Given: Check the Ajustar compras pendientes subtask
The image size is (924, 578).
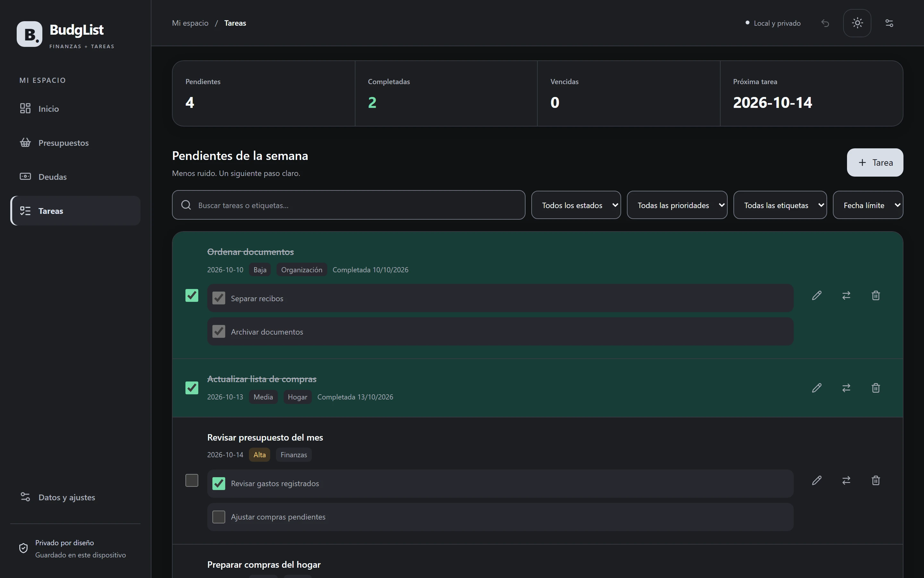Looking at the screenshot, I should pyautogui.click(x=219, y=517).
